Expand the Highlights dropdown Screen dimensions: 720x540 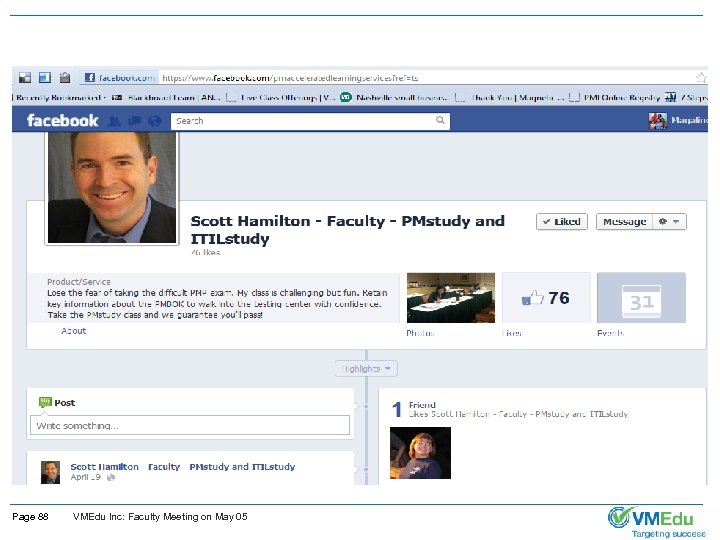click(366, 369)
